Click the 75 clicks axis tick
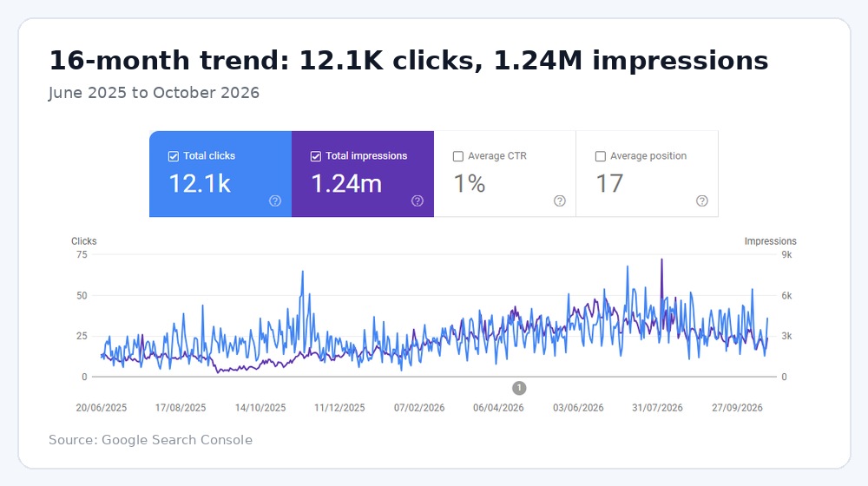868x486 pixels. [x=82, y=254]
